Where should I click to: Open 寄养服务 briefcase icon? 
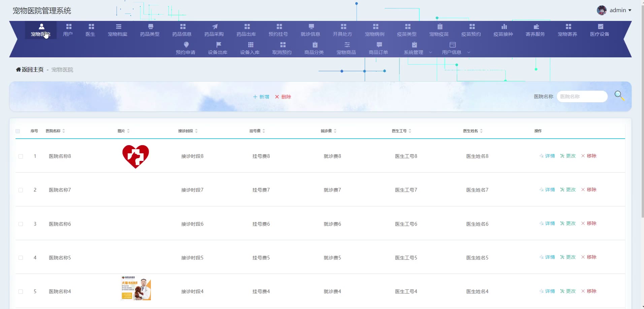pos(536,27)
